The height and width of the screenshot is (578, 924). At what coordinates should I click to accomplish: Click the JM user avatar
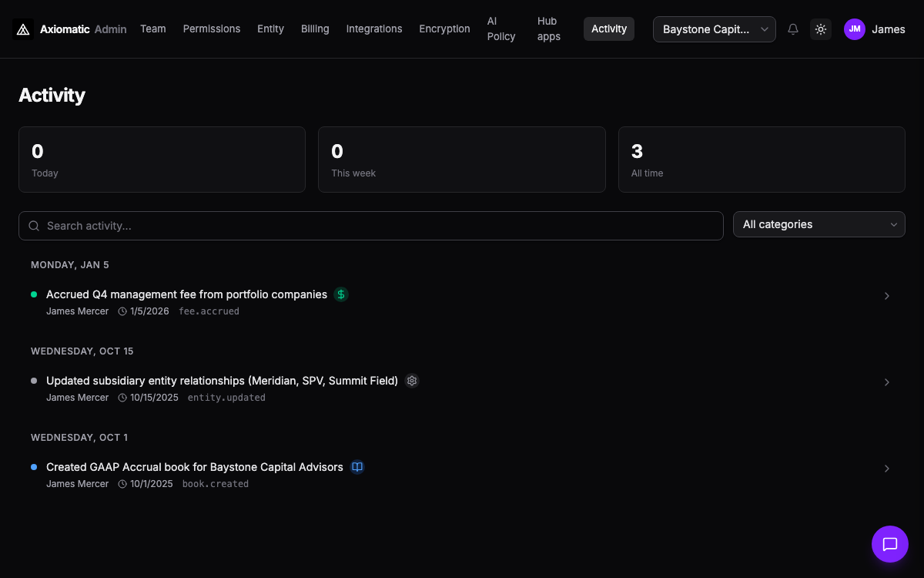855,29
